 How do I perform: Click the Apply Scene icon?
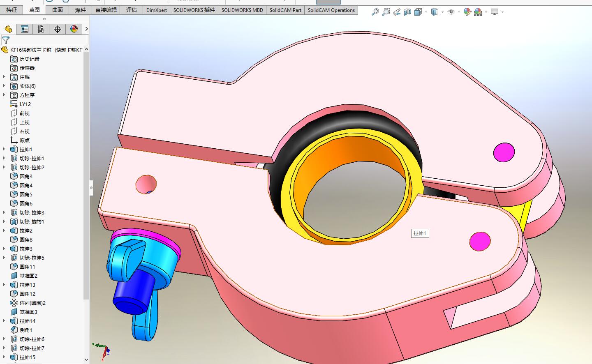[478, 12]
